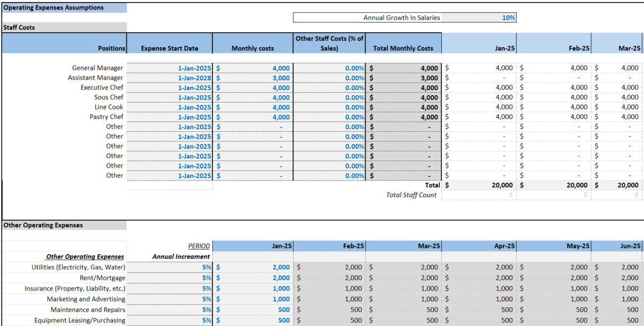The image size is (644, 326).
Task: Click the Utilities annual increment 5% cell
Action: coord(169,267)
